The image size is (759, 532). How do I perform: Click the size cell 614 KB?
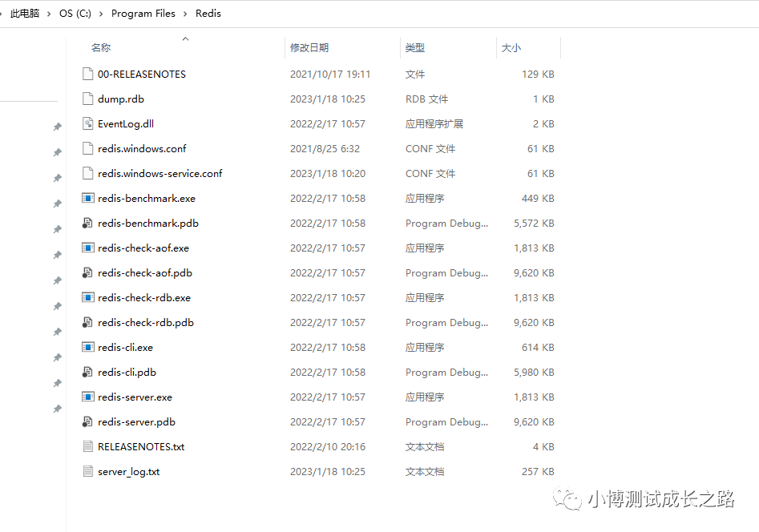pyautogui.click(x=538, y=347)
